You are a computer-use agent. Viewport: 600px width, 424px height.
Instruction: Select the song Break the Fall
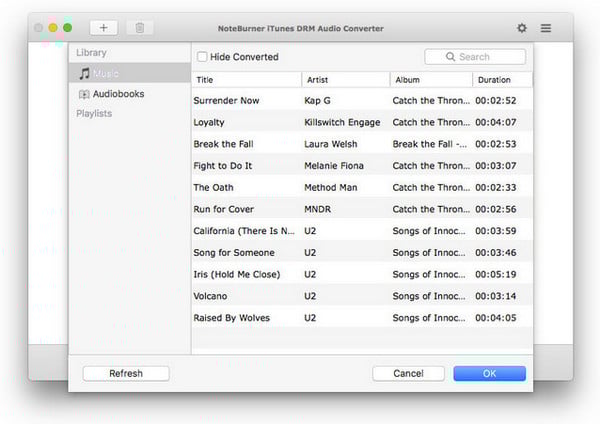coord(223,144)
